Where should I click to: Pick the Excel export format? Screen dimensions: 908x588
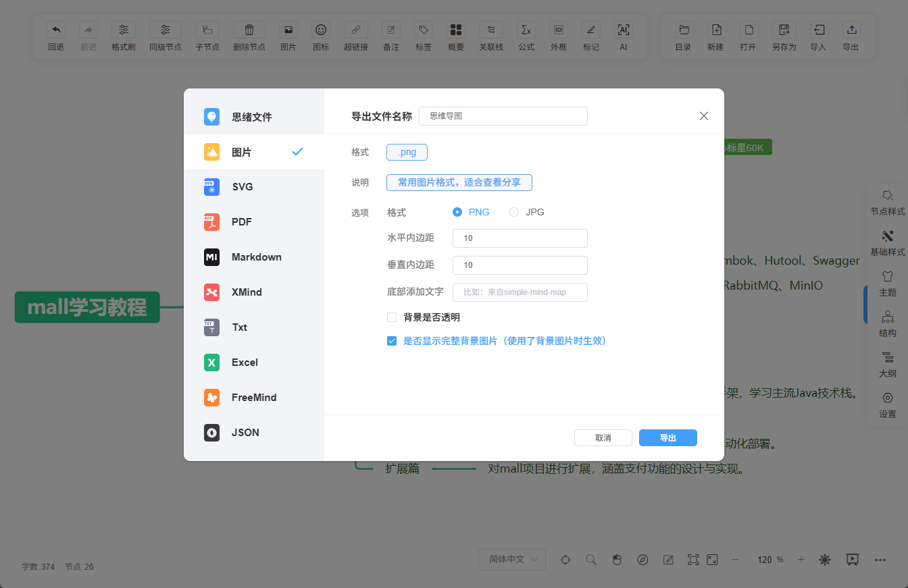[x=245, y=363]
